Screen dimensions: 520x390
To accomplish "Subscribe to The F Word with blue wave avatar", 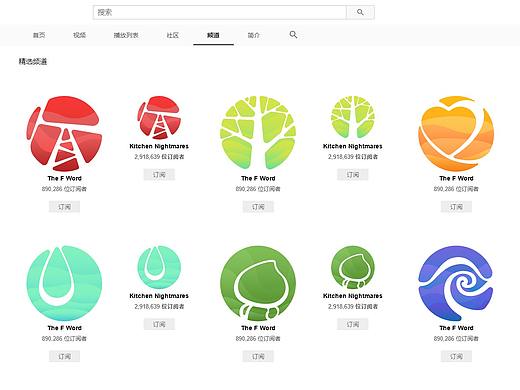I will [456, 356].
